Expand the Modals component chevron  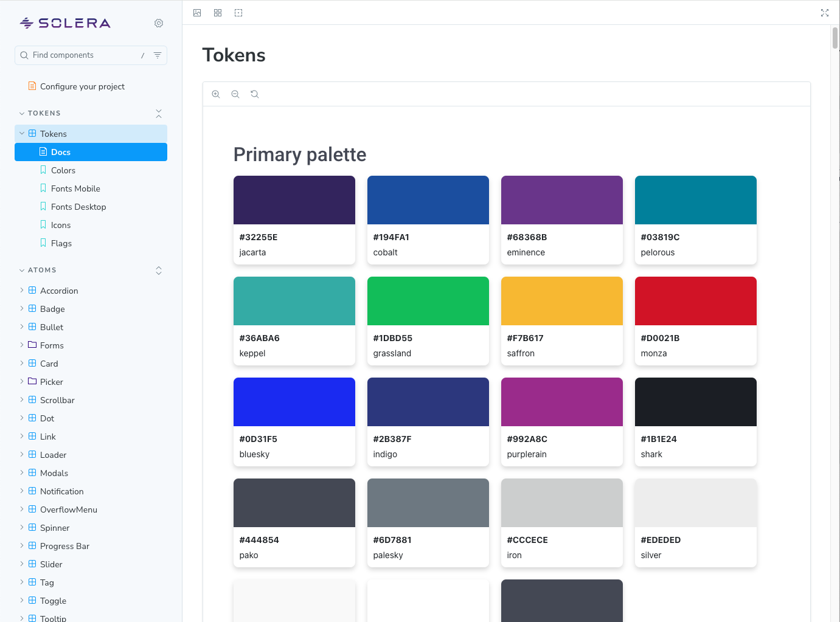22,472
